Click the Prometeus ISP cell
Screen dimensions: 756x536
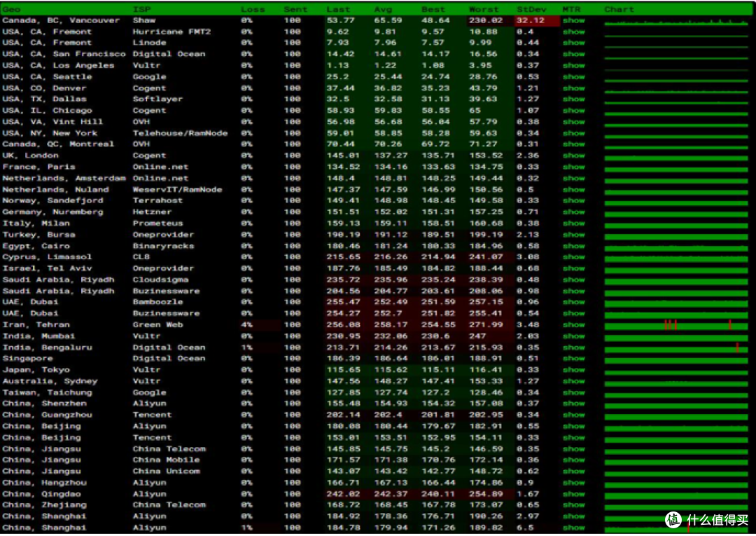pos(158,224)
